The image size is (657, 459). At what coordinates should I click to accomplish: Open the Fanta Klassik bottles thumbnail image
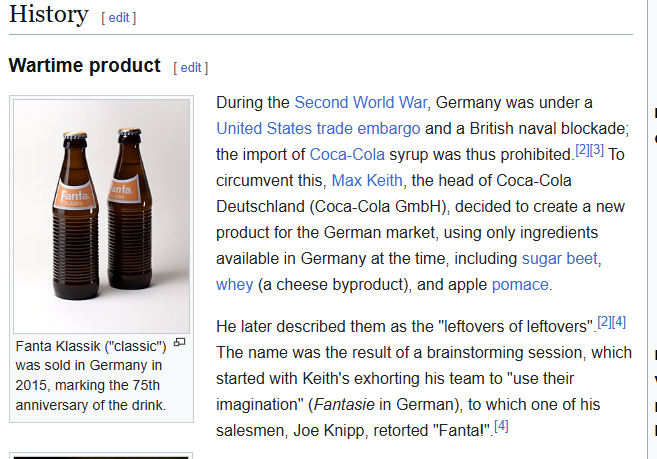pyautogui.click(x=101, y=216)
